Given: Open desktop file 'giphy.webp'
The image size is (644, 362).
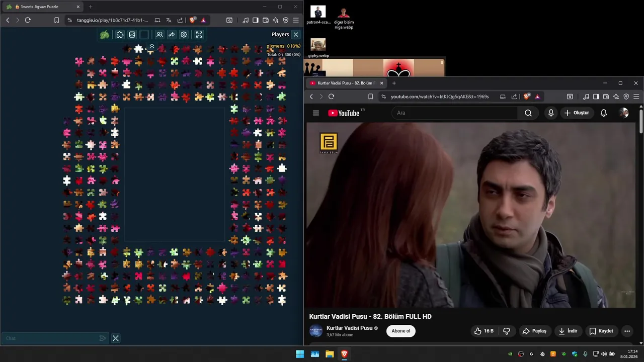Looking at the screenshot, I should [x=318, y=48].
